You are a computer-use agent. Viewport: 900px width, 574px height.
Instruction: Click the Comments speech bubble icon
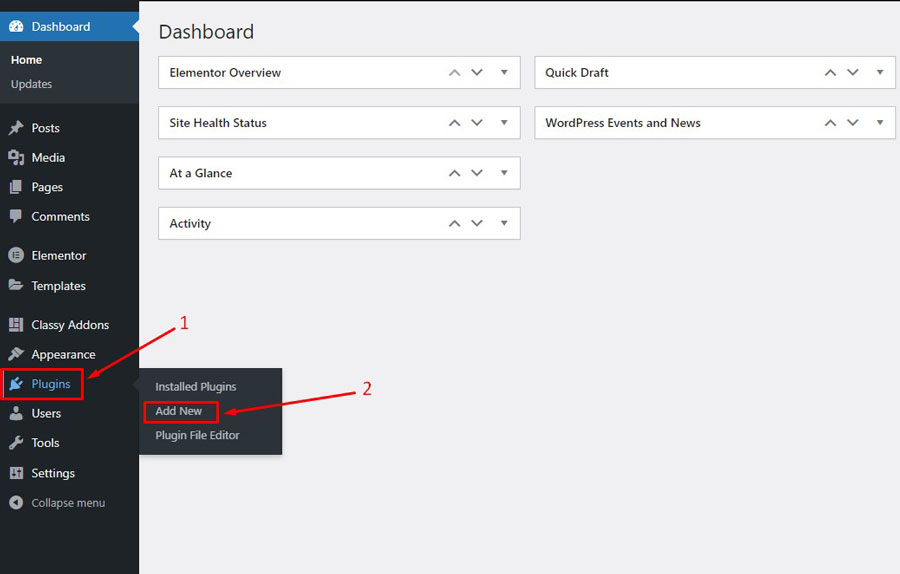click(16, 216)
